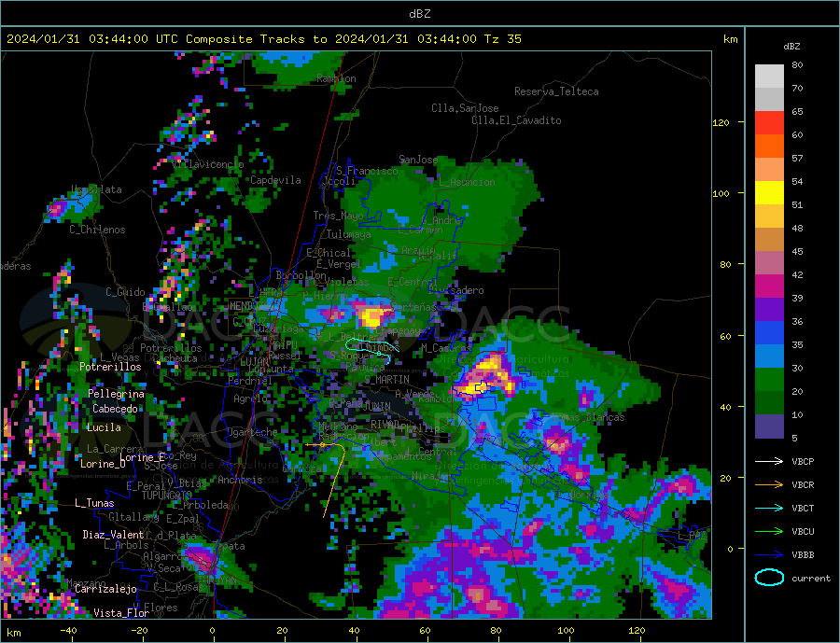Click the L_Tunas place label
Image resolution: width=840 pixels, height=643 pixels.
tap(94, 503)
